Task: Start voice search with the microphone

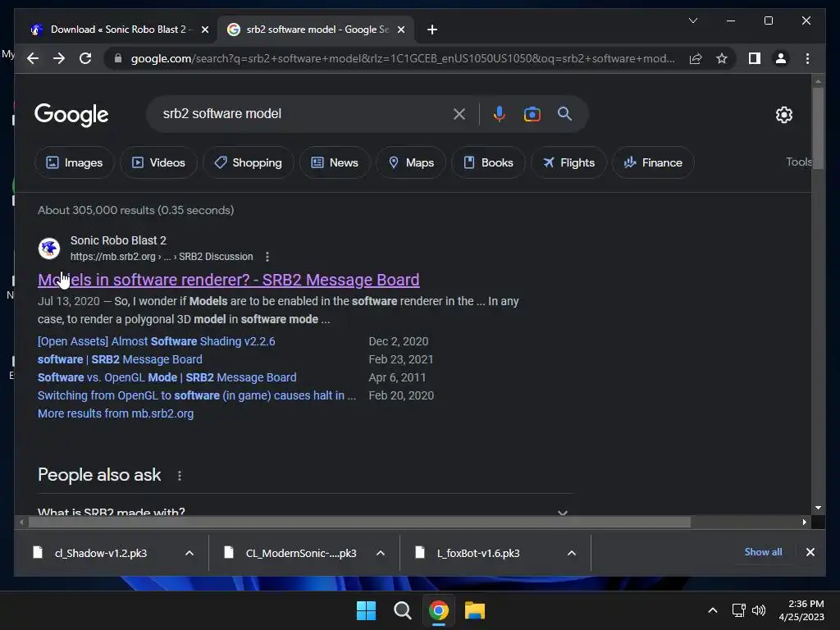Action: [499, 114]
